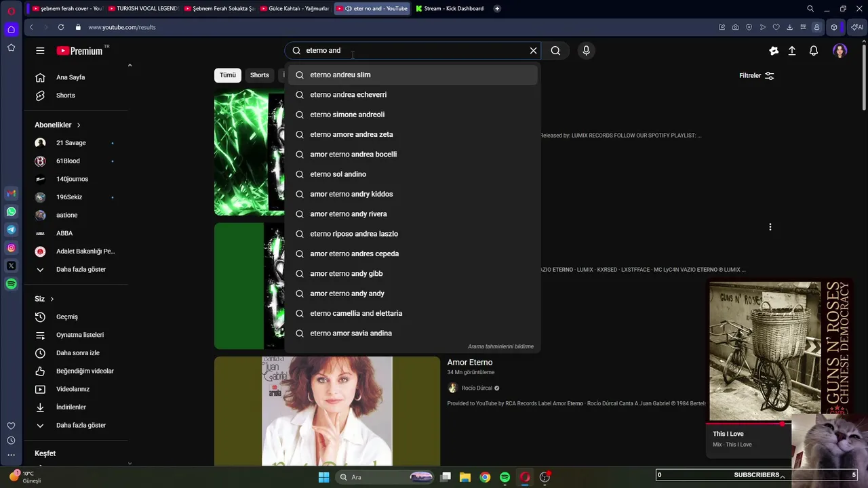Open Daha sonra izle list
The image size is (868, 488).
(x=77, y=353)
